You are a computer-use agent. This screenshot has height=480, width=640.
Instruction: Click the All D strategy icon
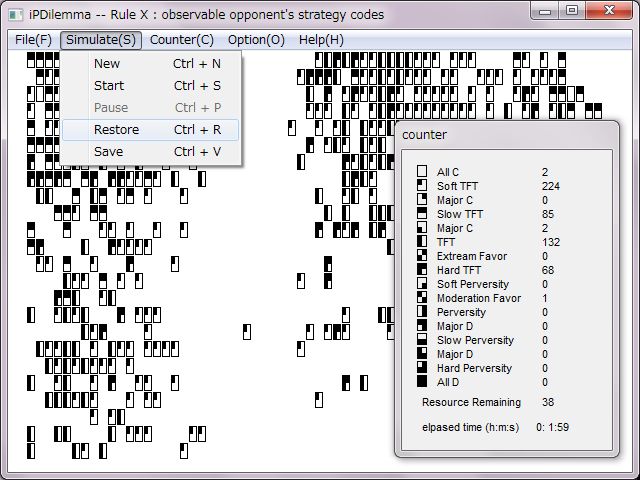[x=422, y=381]
